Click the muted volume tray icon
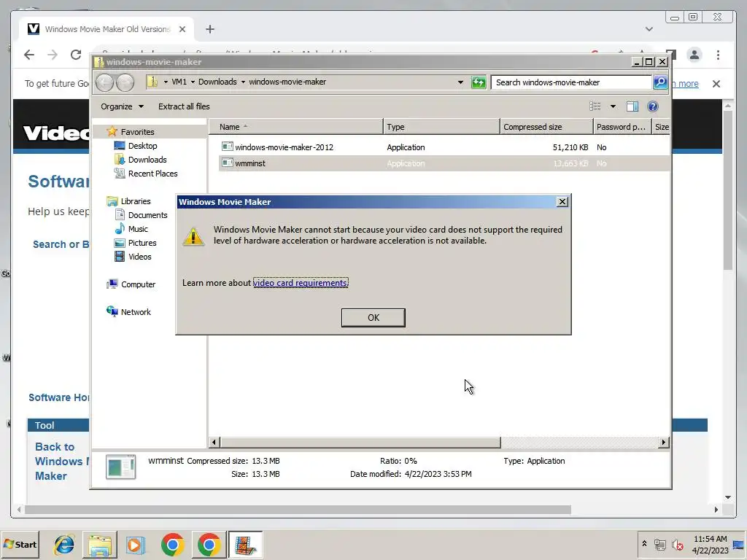The width and height of the screenshot is (747, 560). click(677, 544)
